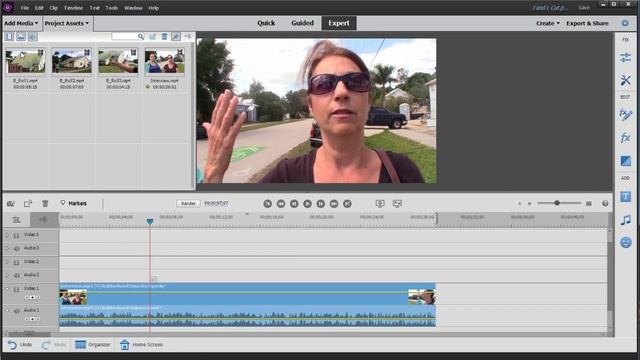The image size is (640, 360).
Task: Click the Organizer icon in the bottom bar
Action: (x=80, y=345)
